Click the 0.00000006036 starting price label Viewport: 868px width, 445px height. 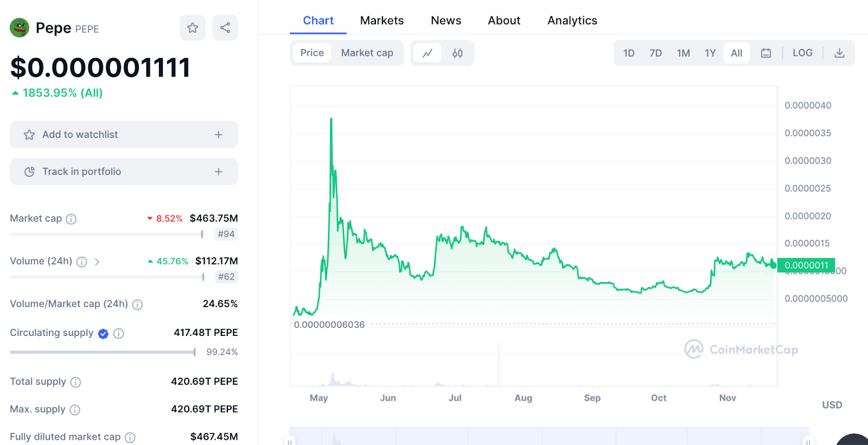[x=329, y=325]
